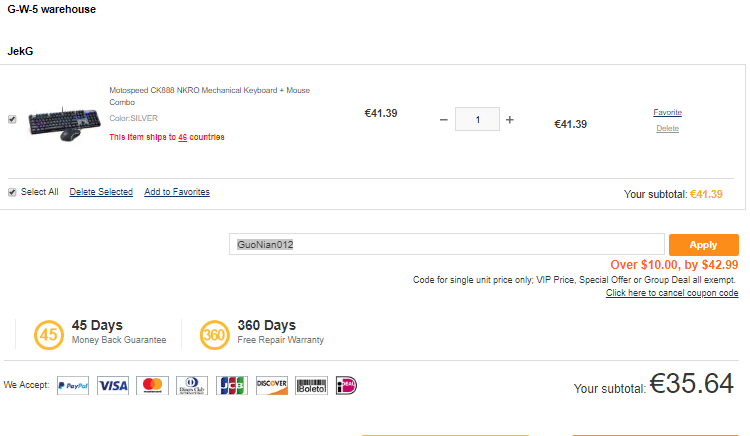Click the Diners Club icon
This screenshot has height=436, width=750.
[x=192, y=385]
